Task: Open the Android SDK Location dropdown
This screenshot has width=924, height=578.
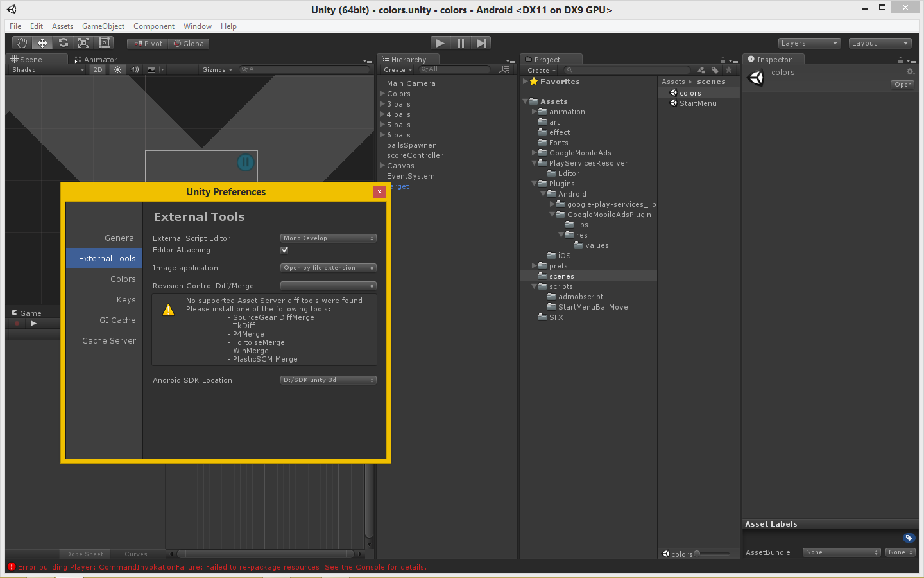Action: [x=329, y=380]
